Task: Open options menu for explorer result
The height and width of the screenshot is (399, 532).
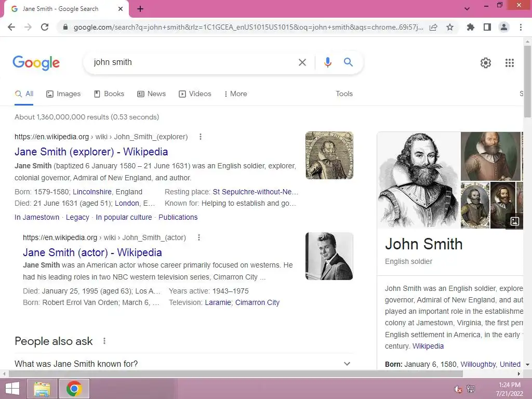Action: tap(201, 137)
